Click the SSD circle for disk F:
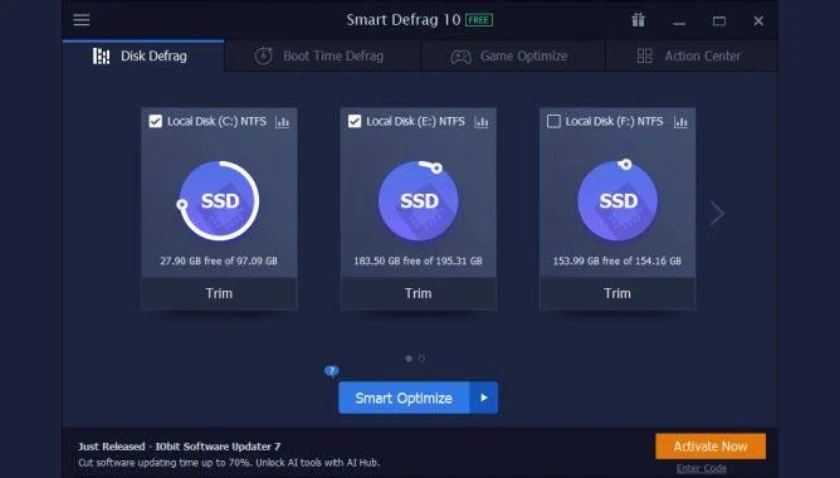Image resolution: width=840 pixels, height=478 pixels. 618,201
